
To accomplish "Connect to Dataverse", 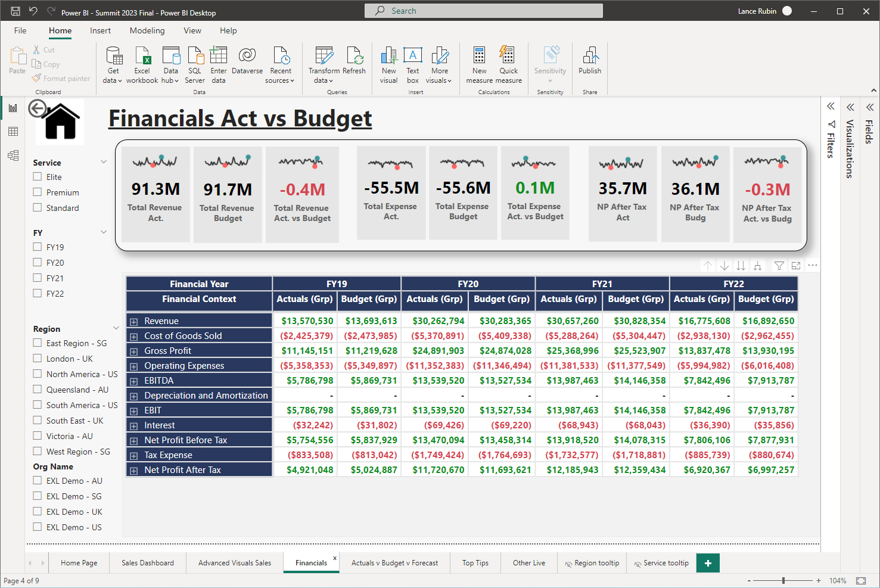I will tap(247, 61).
